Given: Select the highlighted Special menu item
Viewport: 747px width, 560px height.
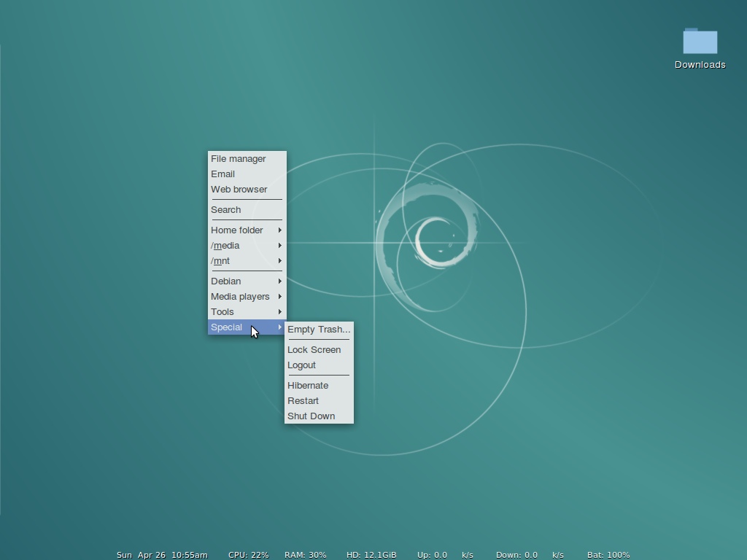Looking at the screenshot, I should click(x=247, y=327).
